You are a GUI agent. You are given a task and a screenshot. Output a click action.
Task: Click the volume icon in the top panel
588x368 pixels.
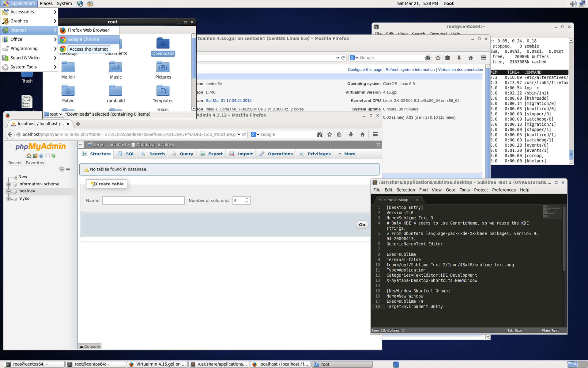[573, 4]
